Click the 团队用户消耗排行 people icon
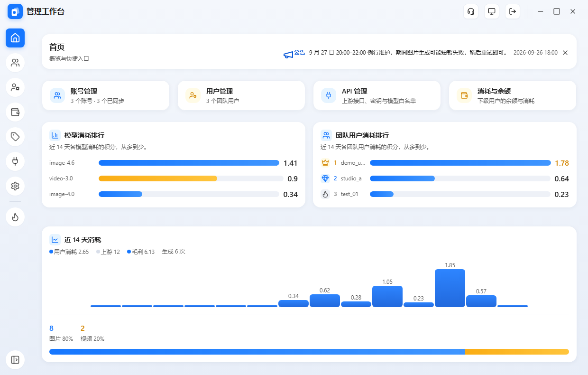Image resolution: width=588 pixels, height=375 pixels. coord(326,135)
